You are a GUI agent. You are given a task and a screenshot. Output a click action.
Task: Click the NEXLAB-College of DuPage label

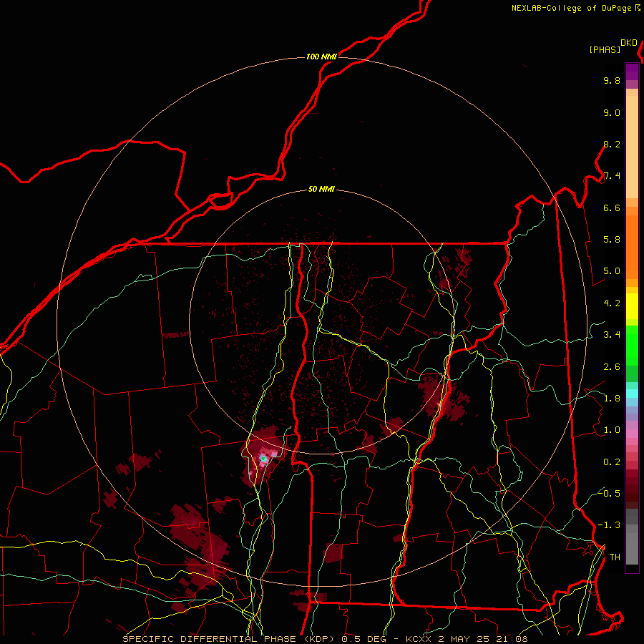(572, 8)
